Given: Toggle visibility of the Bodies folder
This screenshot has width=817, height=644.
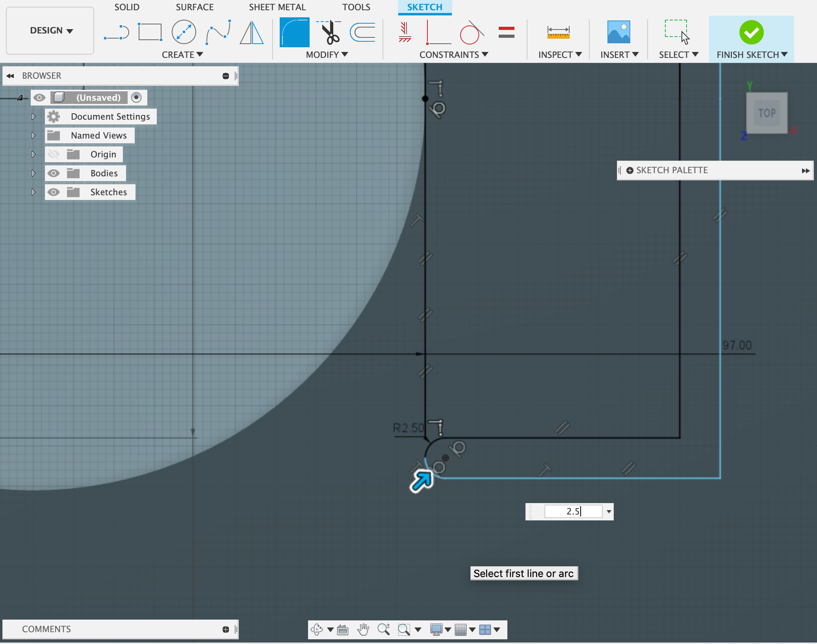Looking at the screenshot, I should click(x=54, y=173).
